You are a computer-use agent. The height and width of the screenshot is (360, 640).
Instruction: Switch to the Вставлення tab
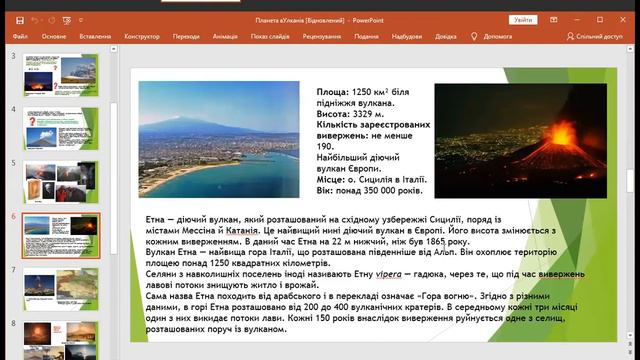point(95,36)
